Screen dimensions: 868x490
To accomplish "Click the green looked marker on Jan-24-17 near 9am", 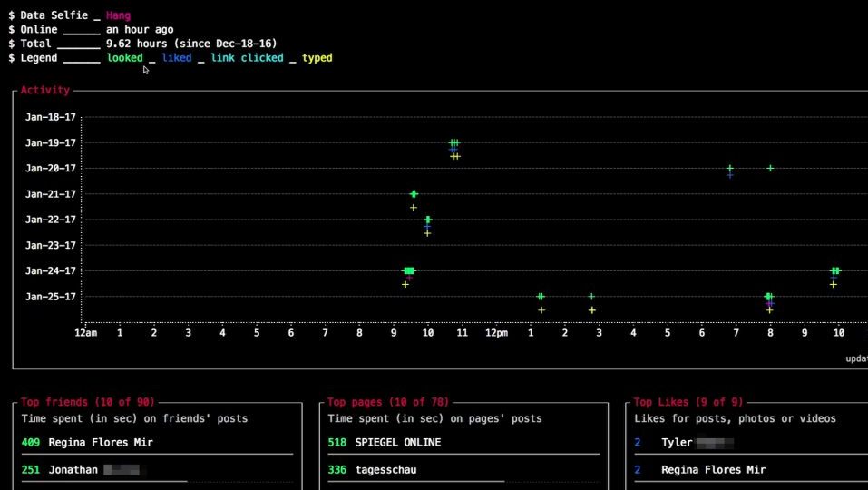I will click(408, 270).
